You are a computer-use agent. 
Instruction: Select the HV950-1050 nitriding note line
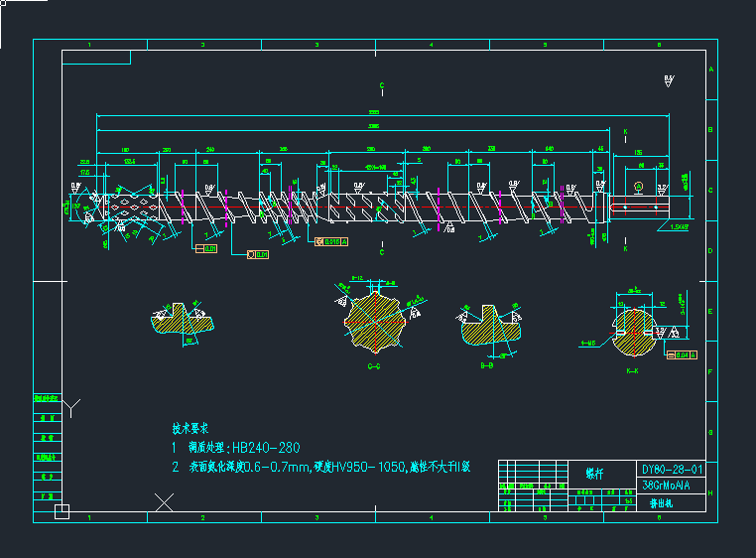(x=320, y=467)
